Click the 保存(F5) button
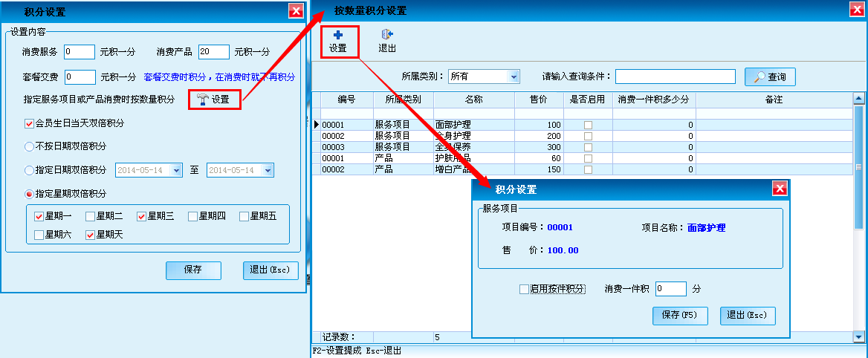This screenshot has width=868, height=358. (679, 315)
